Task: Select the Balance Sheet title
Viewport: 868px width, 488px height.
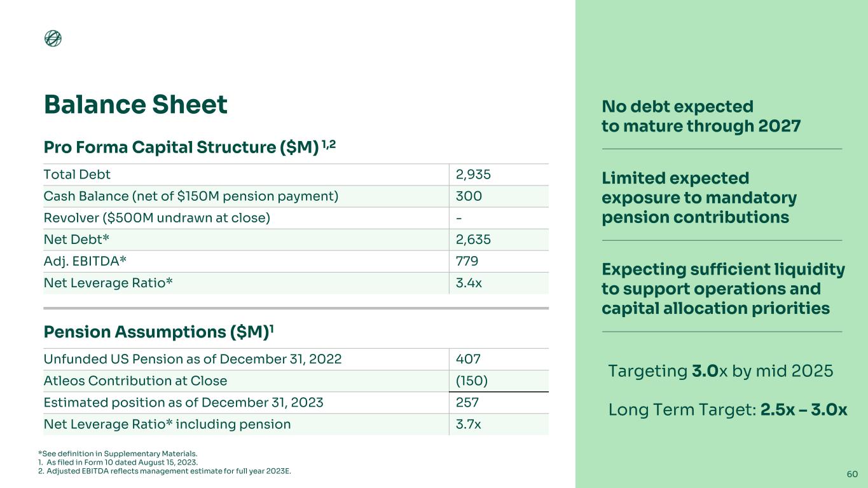Action: tap(135, 105)
